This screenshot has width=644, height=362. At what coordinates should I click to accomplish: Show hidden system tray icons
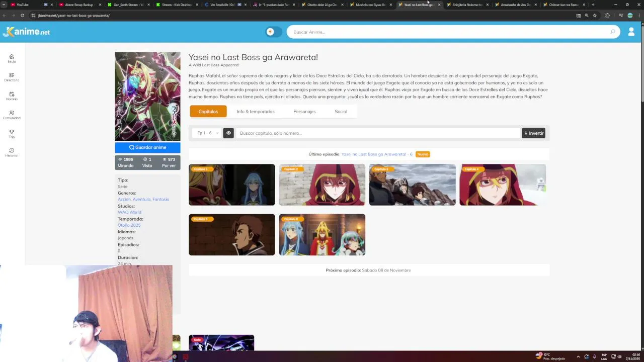tap(578, 356)
